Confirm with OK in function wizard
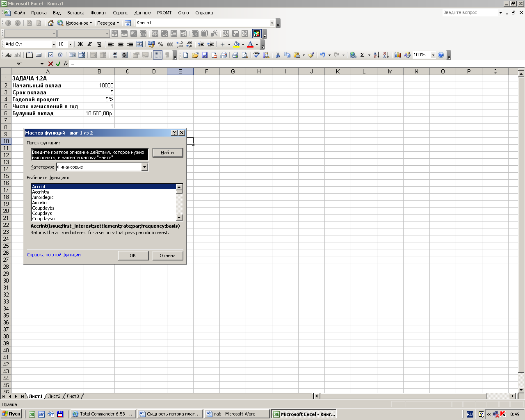 pos(133,256)
